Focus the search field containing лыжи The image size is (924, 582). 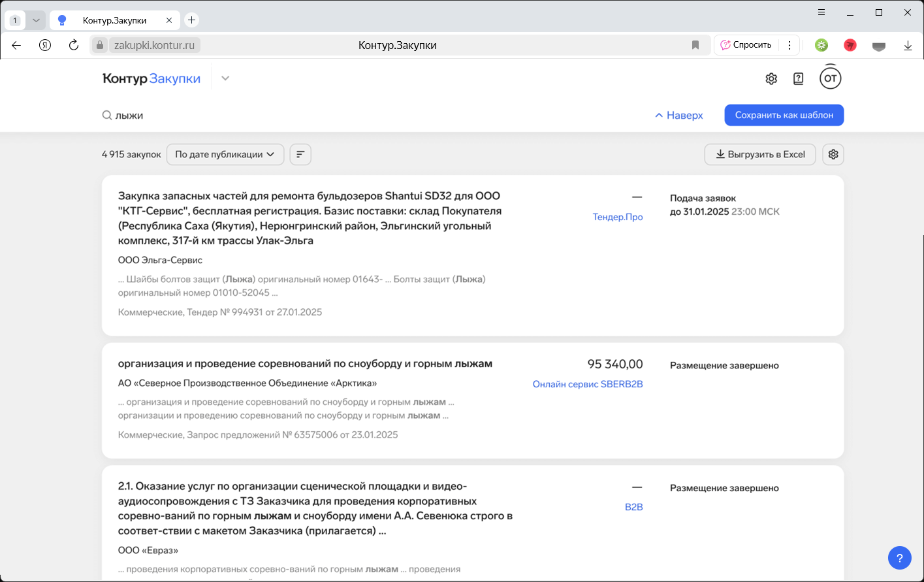click(372, 115)
